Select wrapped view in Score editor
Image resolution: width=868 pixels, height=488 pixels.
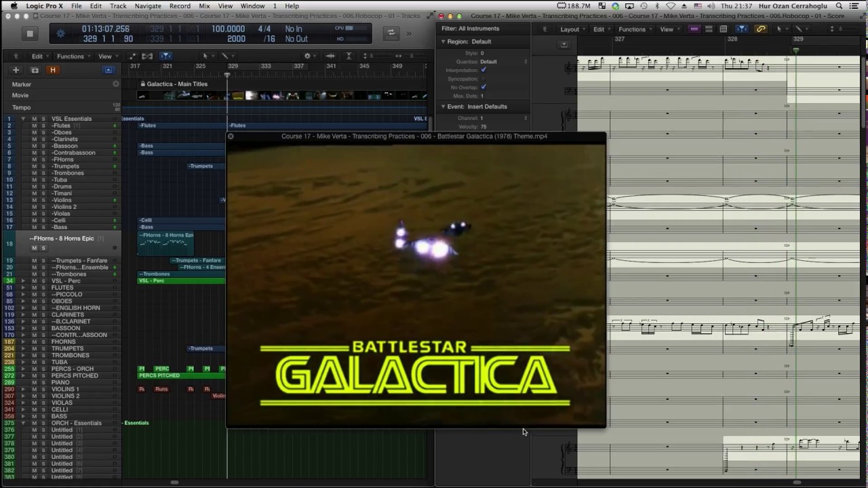[709, 29]
